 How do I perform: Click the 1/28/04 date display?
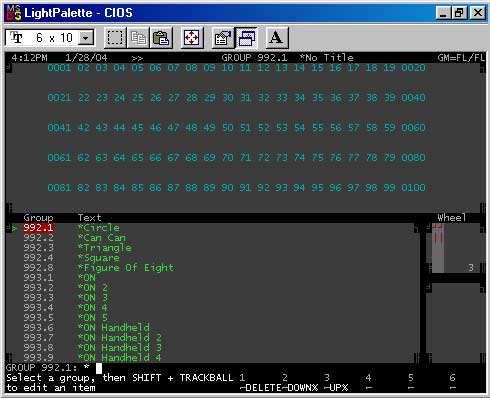point(86,58)
